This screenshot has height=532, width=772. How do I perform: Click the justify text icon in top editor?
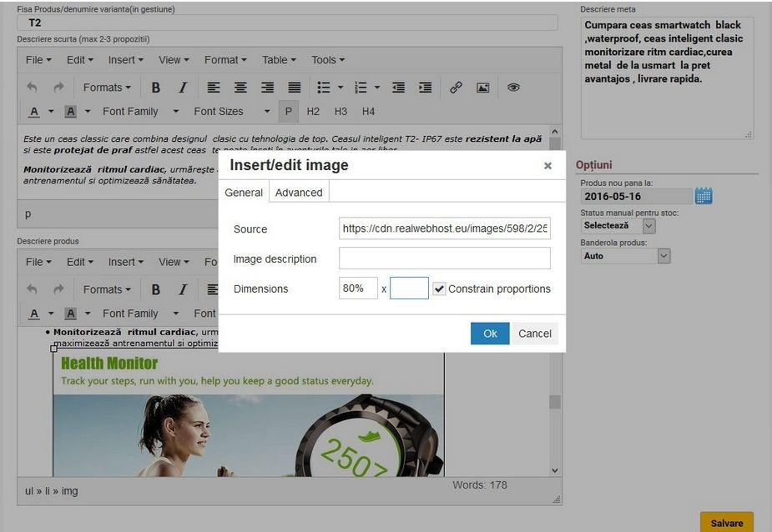(294, 88)
